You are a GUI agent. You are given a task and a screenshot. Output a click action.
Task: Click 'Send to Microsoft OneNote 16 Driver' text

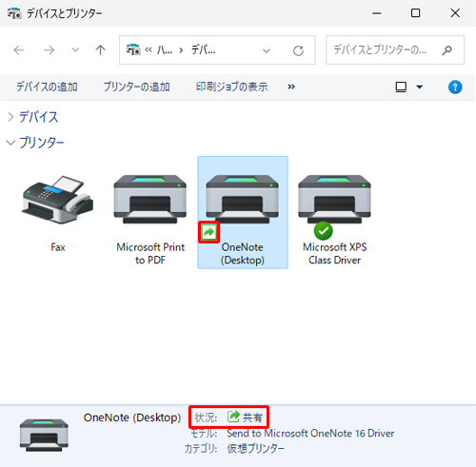tap(310, 433)
